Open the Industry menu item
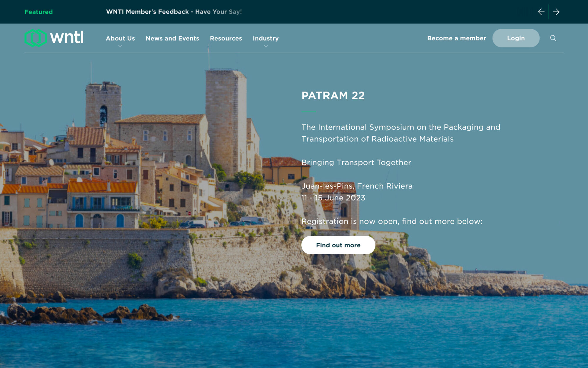 click(266, 38)
